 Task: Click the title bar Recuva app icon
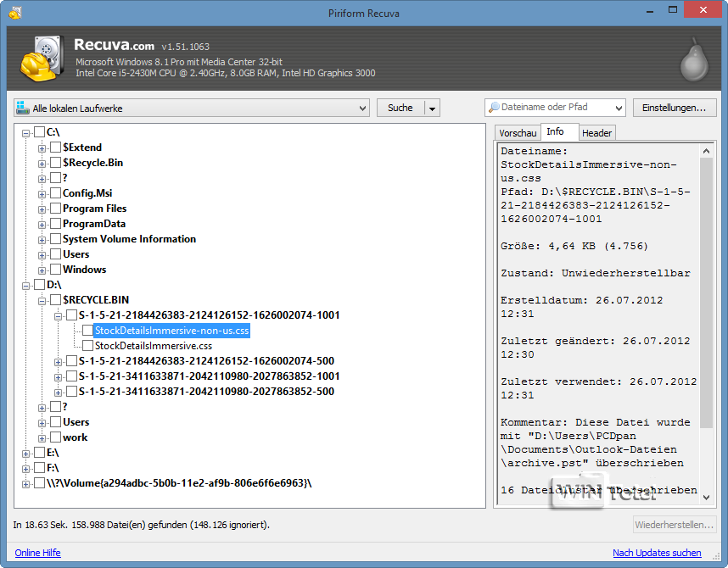pos(14,13)
